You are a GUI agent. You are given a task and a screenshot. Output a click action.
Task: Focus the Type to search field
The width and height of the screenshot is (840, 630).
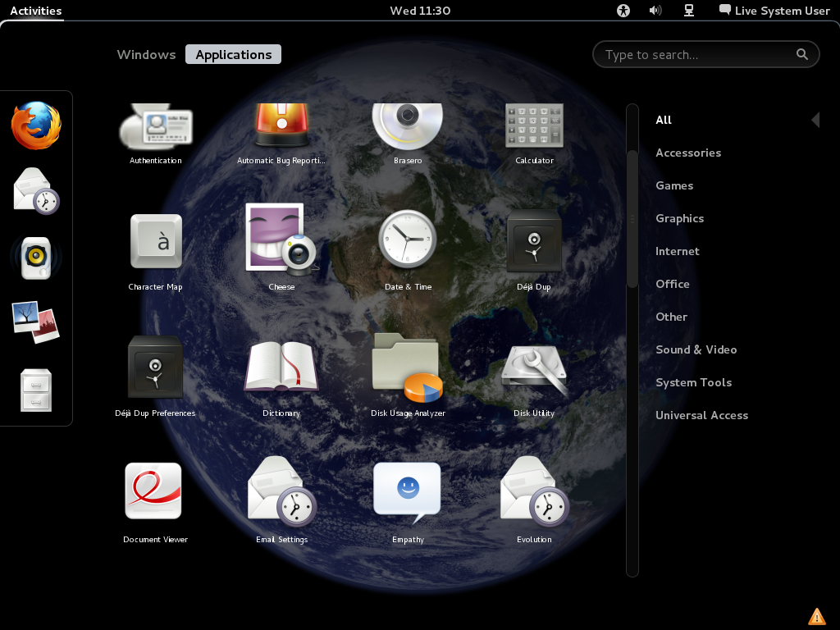(705, 54)
